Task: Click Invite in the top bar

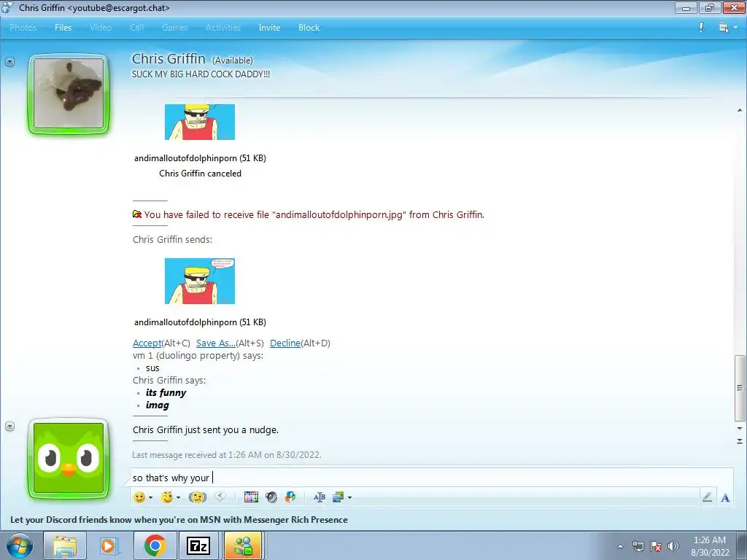Action: 269,28
